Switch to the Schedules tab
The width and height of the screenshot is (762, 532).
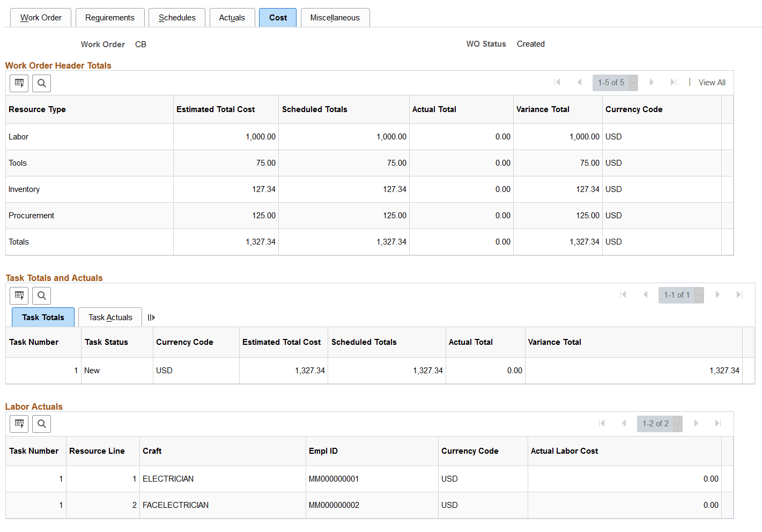tap(177, 17)
